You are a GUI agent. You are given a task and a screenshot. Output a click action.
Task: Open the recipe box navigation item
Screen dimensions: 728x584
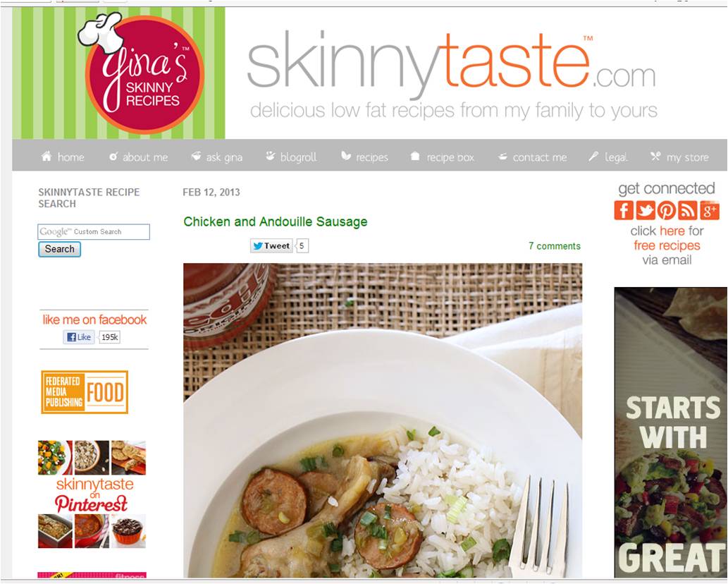click(443, 157)
